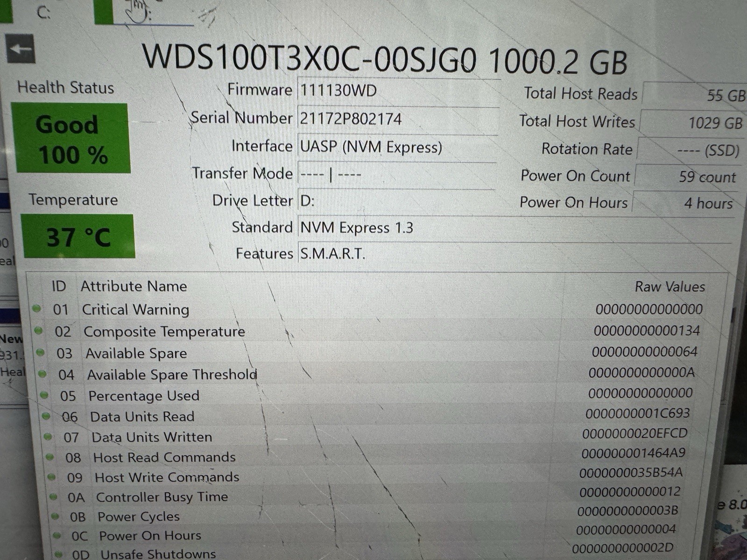The height and width of the screenshot is (560, 747).
Task: Click the Attribute Name column header
Action: tap(134, 286)
